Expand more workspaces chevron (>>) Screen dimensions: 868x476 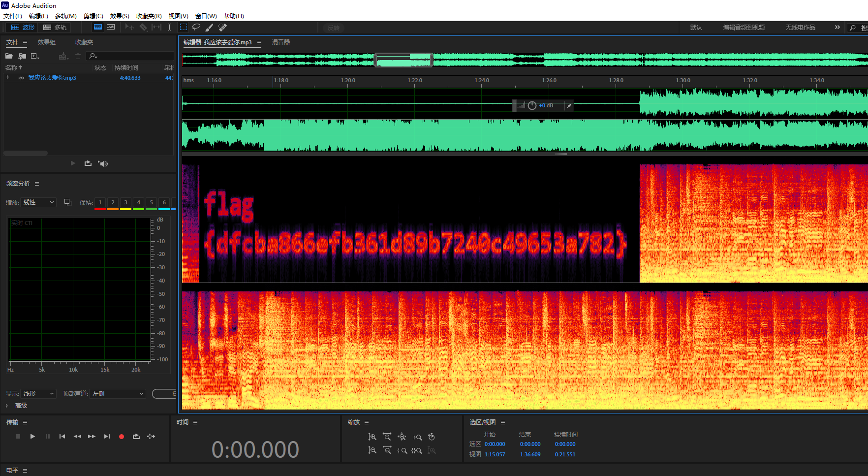(x=837, y=27)
